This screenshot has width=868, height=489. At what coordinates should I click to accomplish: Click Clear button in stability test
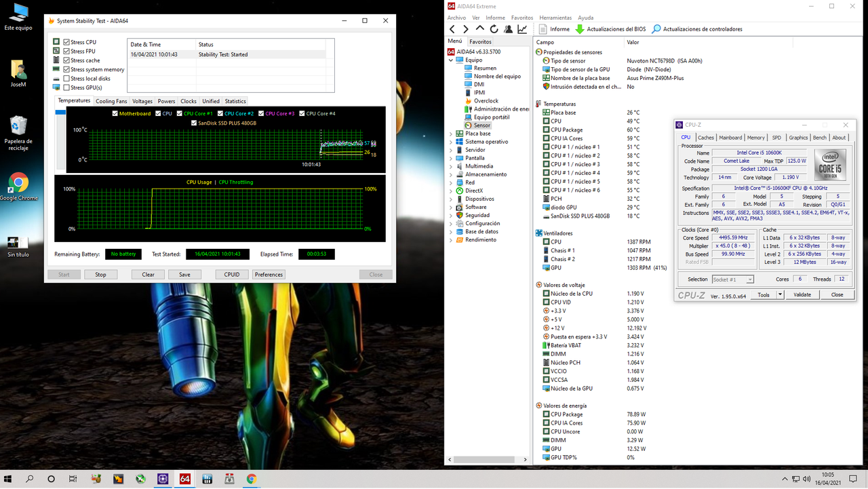[148, 275]
